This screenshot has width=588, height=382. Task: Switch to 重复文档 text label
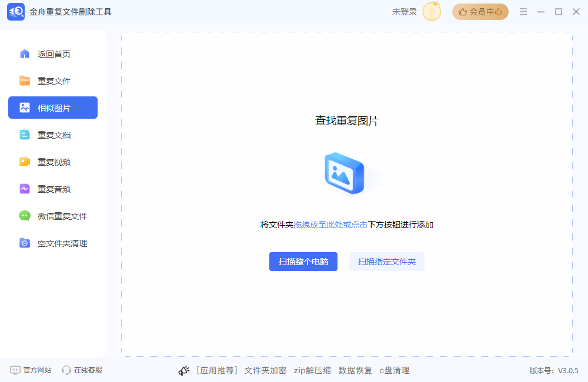[x=54, y=135]
